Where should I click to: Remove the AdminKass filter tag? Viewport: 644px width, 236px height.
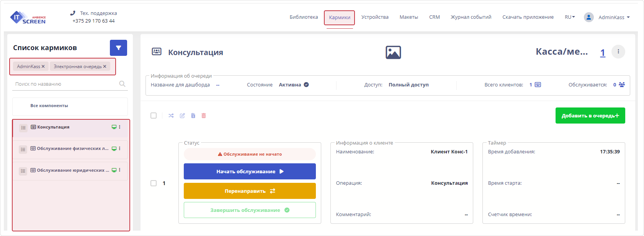point(43,67)
